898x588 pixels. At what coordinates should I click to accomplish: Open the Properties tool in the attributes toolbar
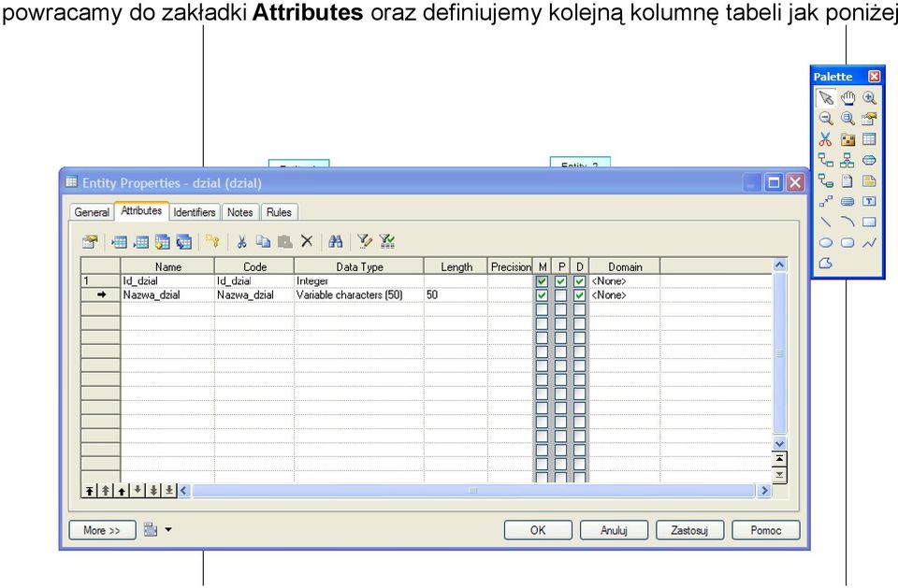pos(90,241)
